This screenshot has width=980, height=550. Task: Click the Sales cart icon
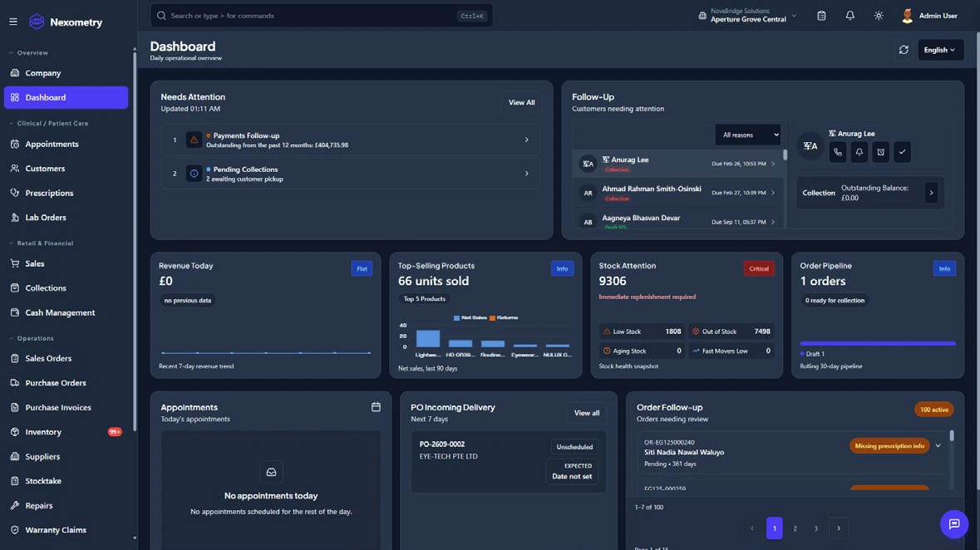(x=15, y=263)
